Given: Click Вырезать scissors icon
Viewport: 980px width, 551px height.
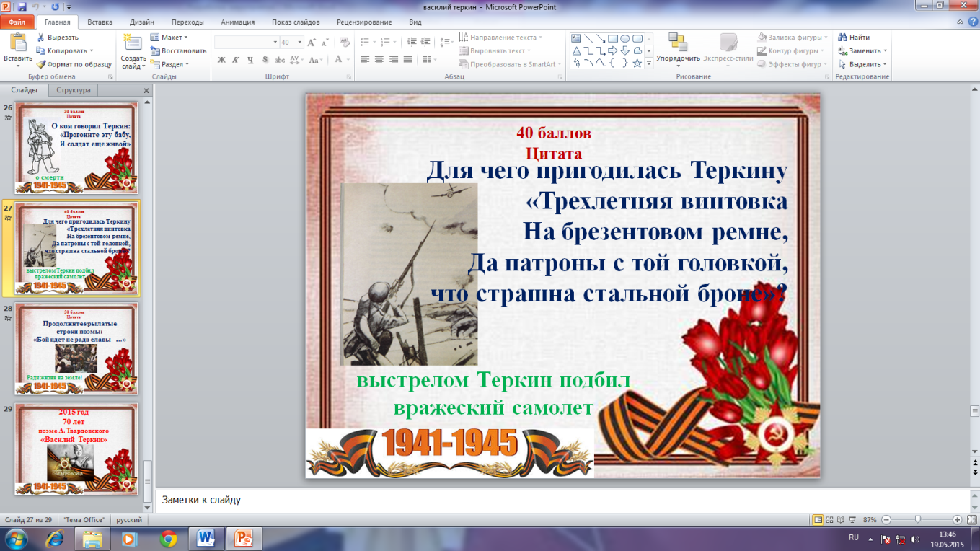Looking at the screenshot, I should pos(40,38).
